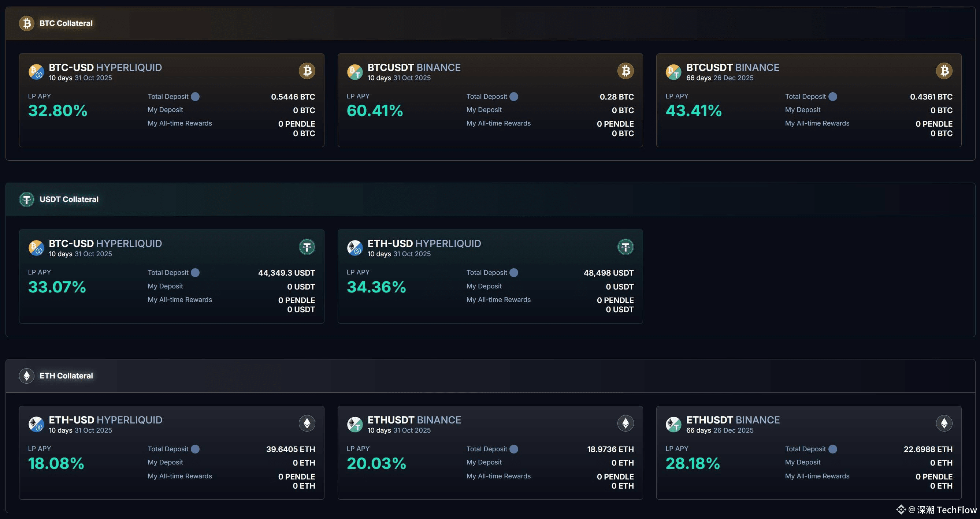980x519 pixels.
Task: Click Tether icon in USDT Collateral header
Action: (x=27, y=199)
